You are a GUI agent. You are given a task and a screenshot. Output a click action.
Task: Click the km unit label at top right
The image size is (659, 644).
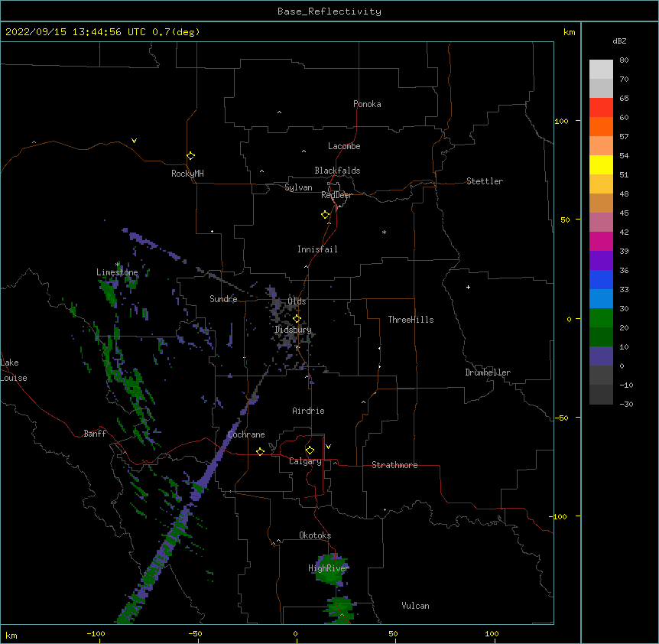click(569, 32)
